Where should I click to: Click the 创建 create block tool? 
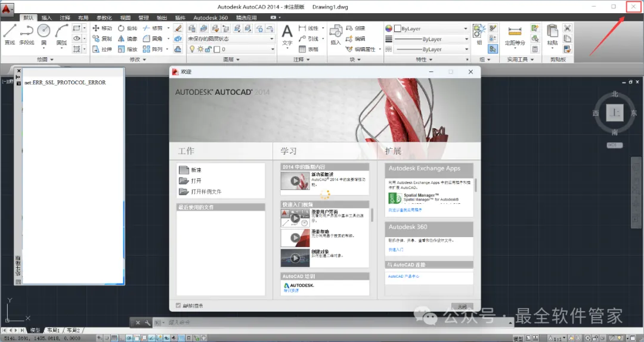click(355, 28)
